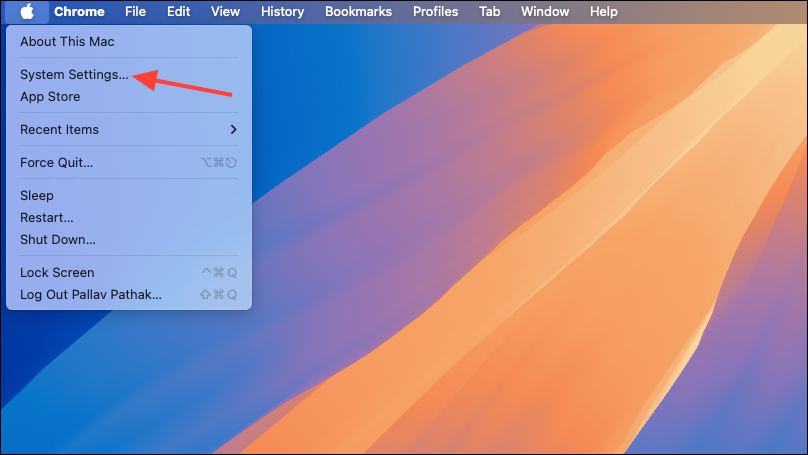Launch App Store from Apple menu
This screenshot has width=808, height=455.
coord(129,97)
